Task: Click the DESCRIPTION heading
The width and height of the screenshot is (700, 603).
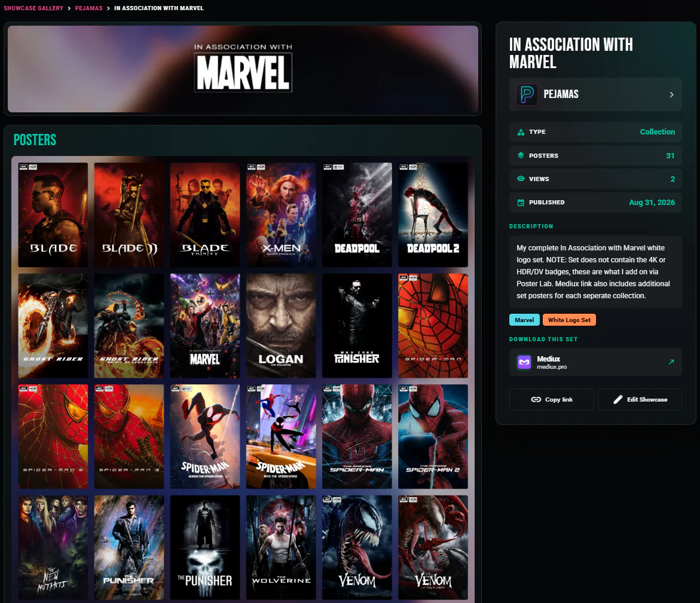Action: click(x=531, y=226)
